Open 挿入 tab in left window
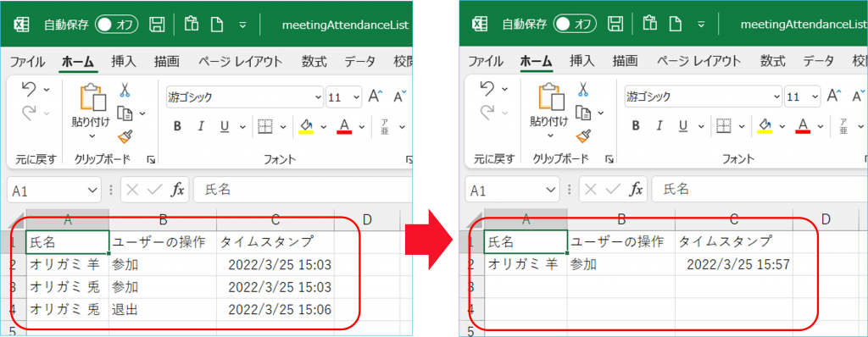Screen dimensions: 868x337 pos(124,62)
